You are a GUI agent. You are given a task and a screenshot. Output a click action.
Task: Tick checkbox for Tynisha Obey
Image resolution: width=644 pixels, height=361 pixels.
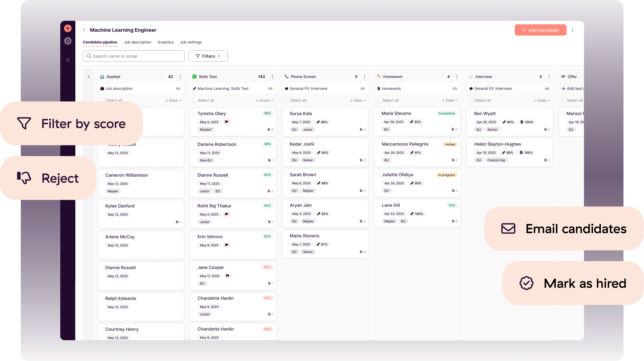pos(194,114)
